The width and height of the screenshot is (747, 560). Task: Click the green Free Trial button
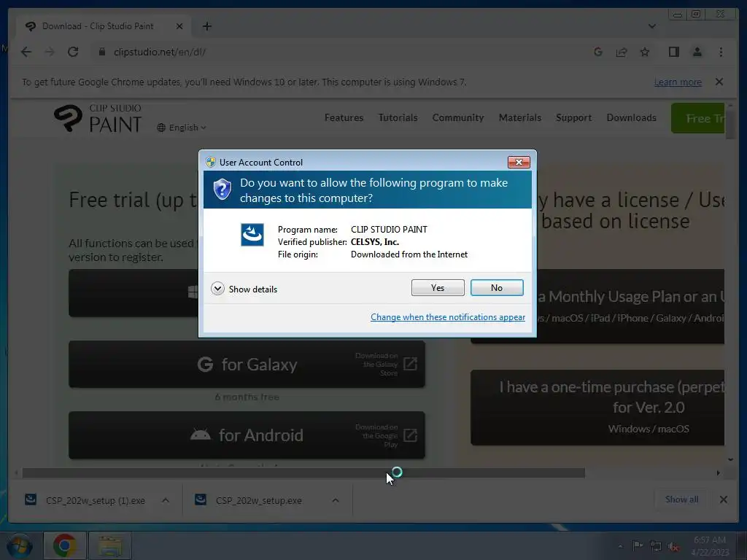click(x=698, y=118)
